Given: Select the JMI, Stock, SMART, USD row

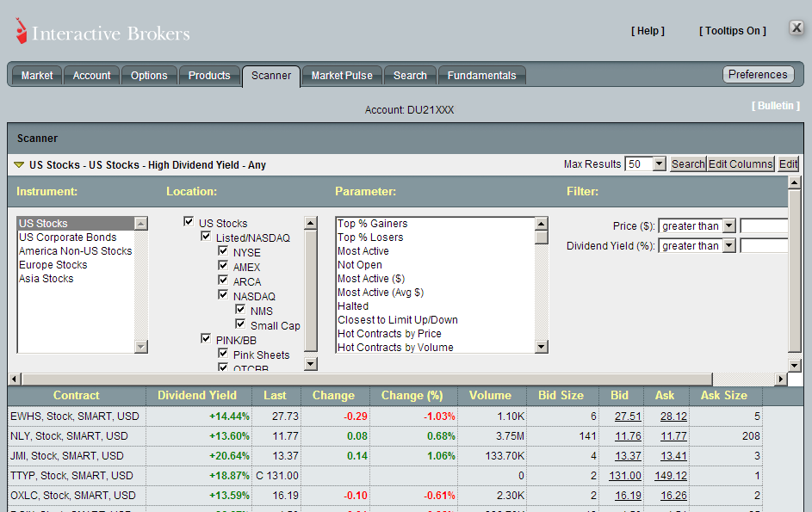Looking at the screenshot, I should (385, 456).
